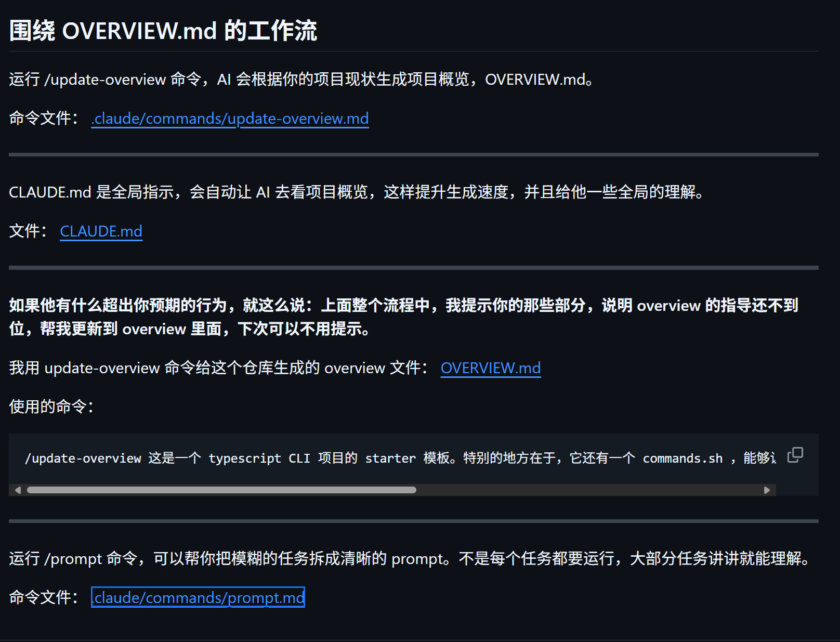
Task: Copy the /update-overview code block contents
Action: tap(795, 455)
